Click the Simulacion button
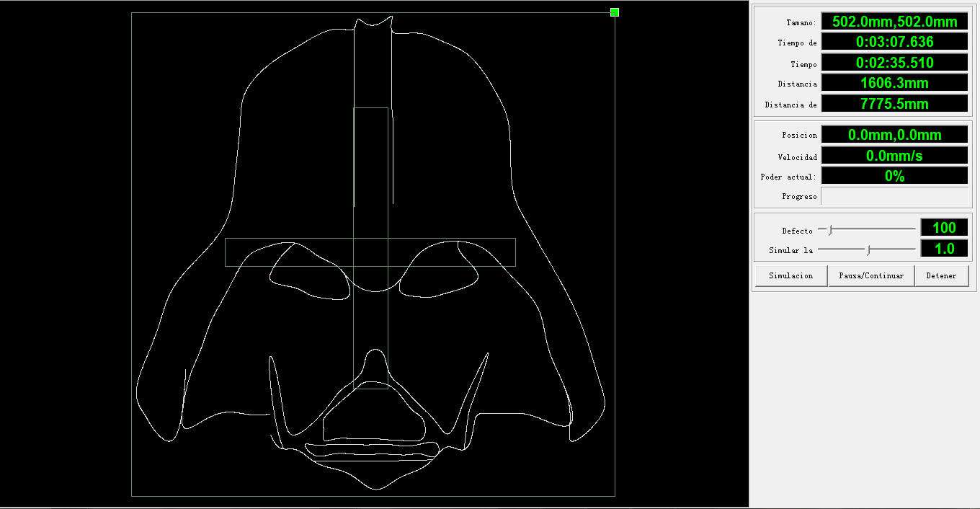 (790, 275)
